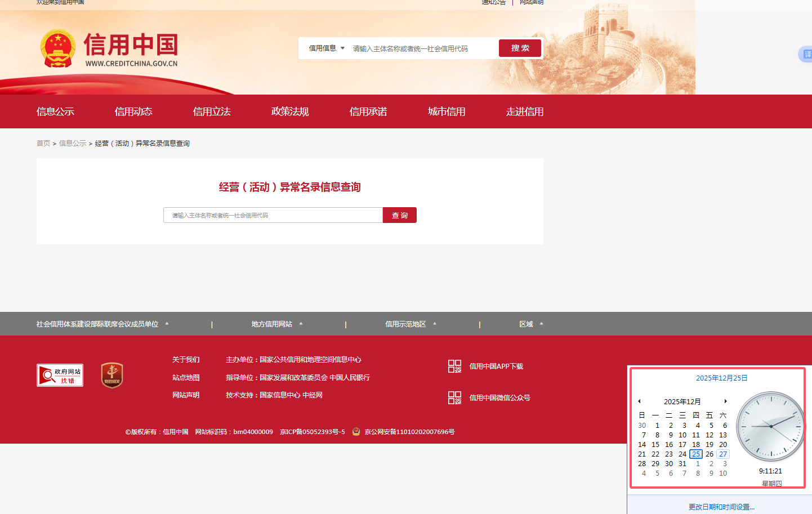Click the 译 translate tab on right edge
812x514 pixels.
808,54
